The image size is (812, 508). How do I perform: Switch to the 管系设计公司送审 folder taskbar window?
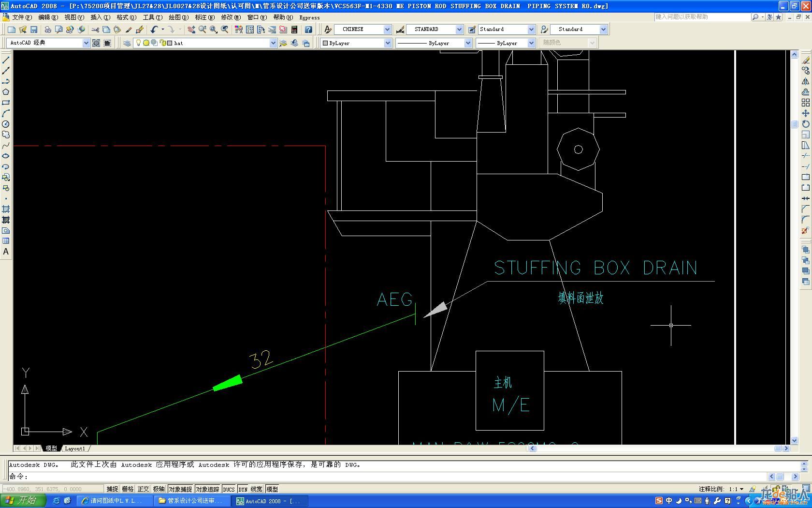(x=192, y=501)
